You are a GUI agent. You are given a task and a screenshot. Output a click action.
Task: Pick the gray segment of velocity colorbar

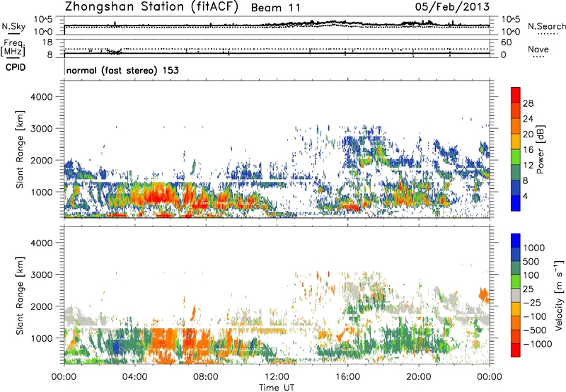click(516, 296)
